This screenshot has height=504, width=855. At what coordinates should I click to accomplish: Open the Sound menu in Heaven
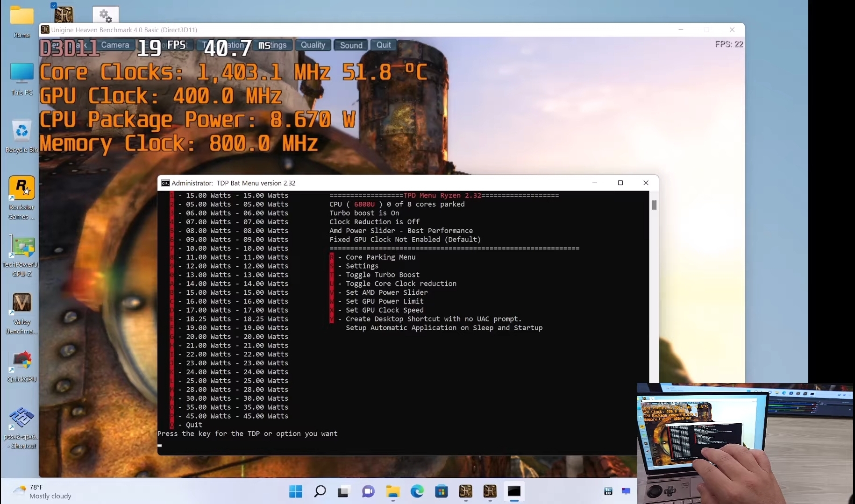pyautogui.click(x=351, y=45)
